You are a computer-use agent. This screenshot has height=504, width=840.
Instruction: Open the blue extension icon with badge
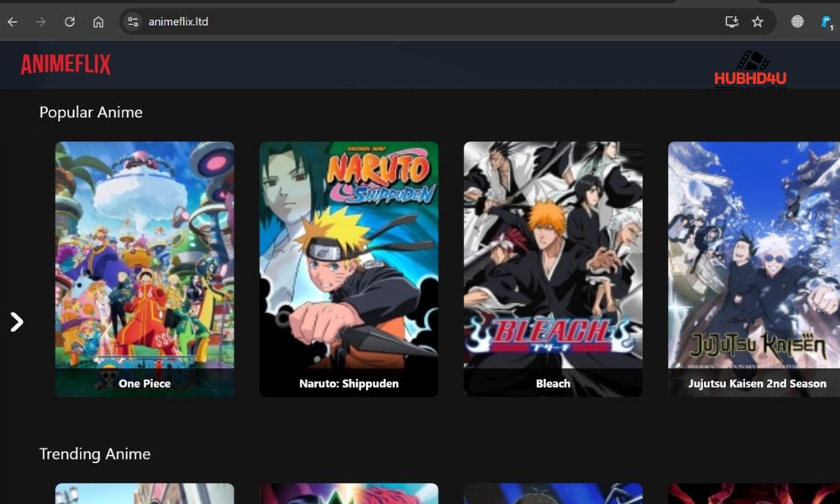[x=827, y=22]
